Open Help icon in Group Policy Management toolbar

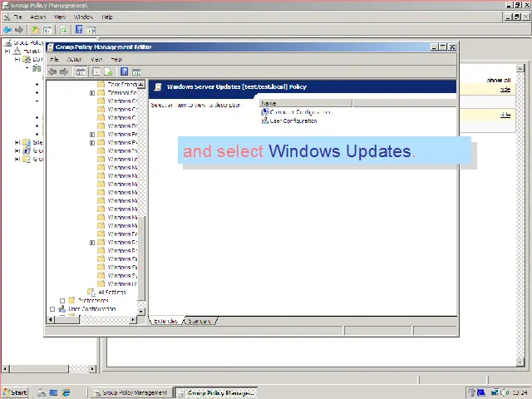(79, 30)
